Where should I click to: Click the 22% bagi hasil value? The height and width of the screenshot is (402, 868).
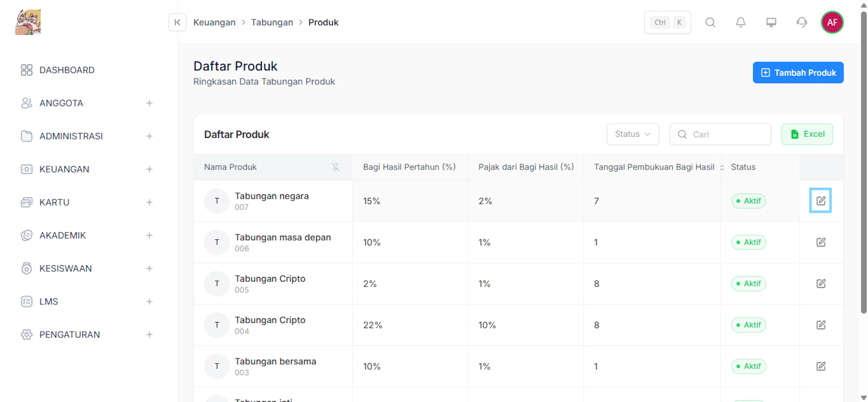(372, 325)
